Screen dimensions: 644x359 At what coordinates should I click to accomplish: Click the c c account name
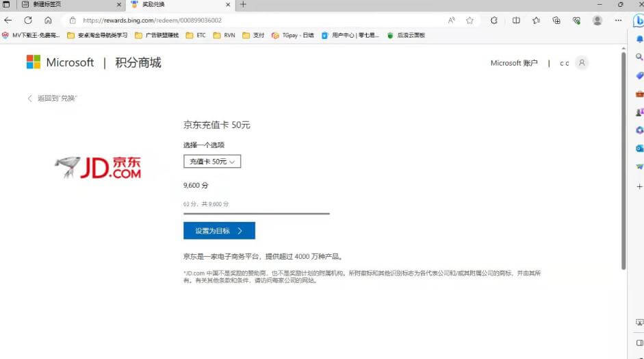565,63
